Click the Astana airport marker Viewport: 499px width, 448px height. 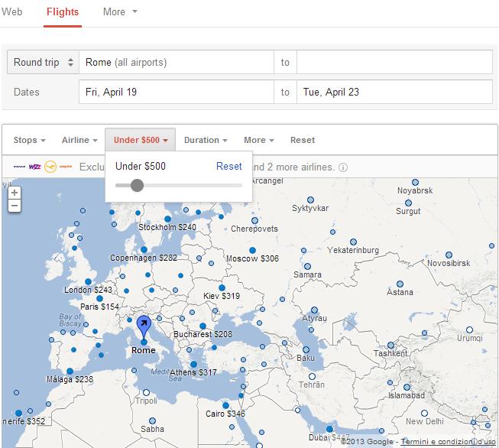[x=400, y=284]
